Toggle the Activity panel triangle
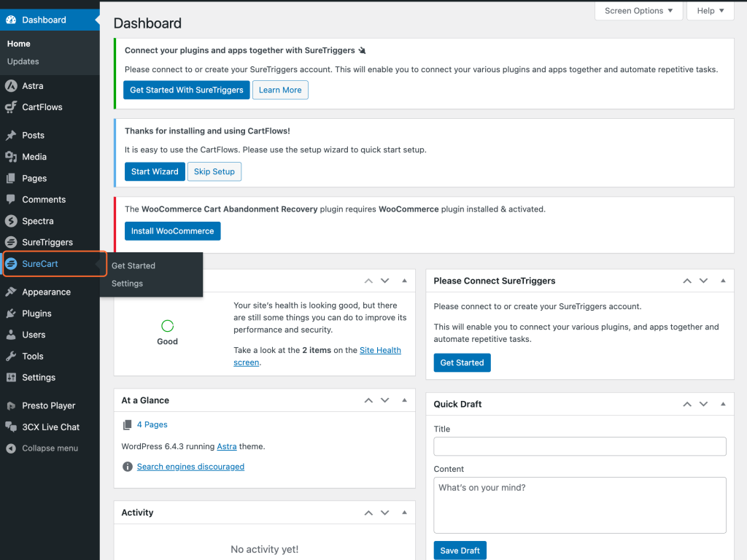Image resolution: width=747 pixels, height=560 pixels. coord(404,513)
